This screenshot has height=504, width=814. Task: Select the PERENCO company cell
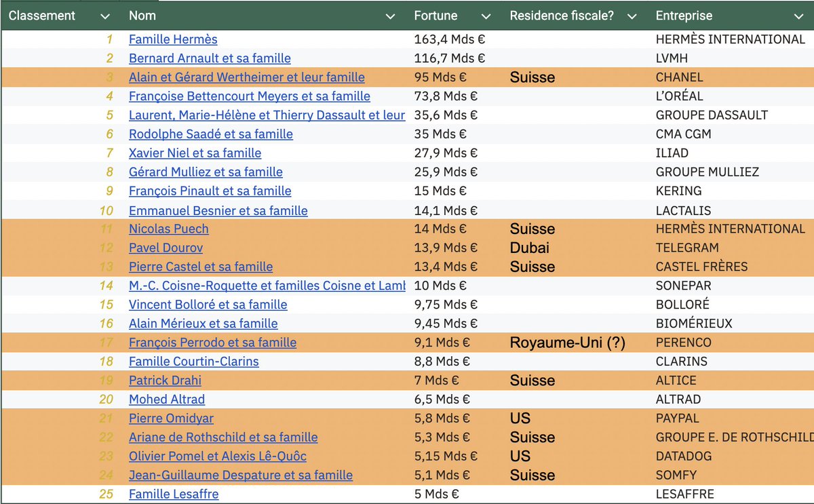684,343
